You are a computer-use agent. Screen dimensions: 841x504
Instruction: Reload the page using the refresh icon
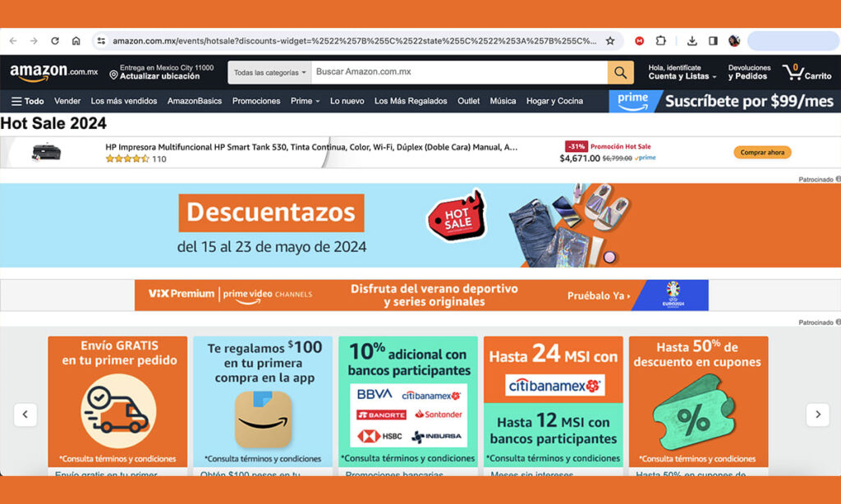55,41
